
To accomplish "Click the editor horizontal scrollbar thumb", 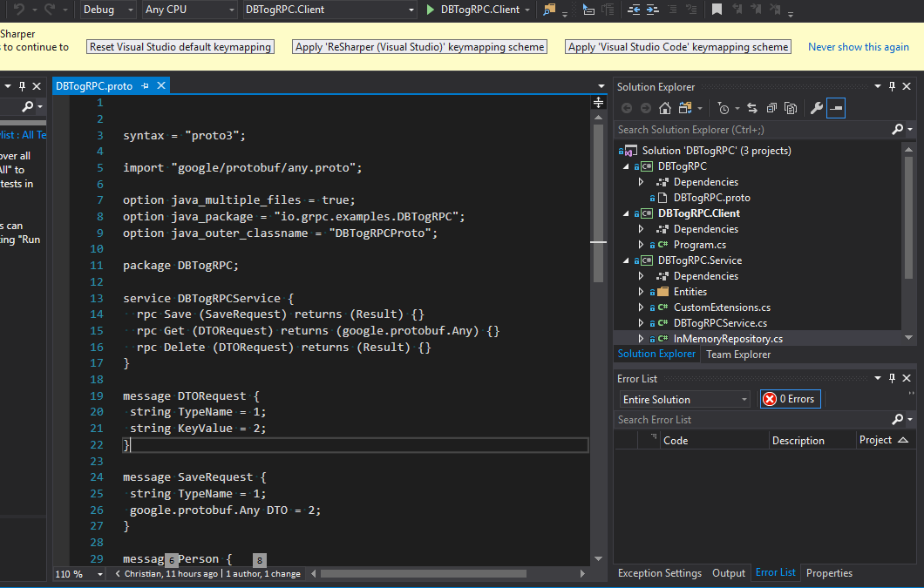I will click(423, 574).
